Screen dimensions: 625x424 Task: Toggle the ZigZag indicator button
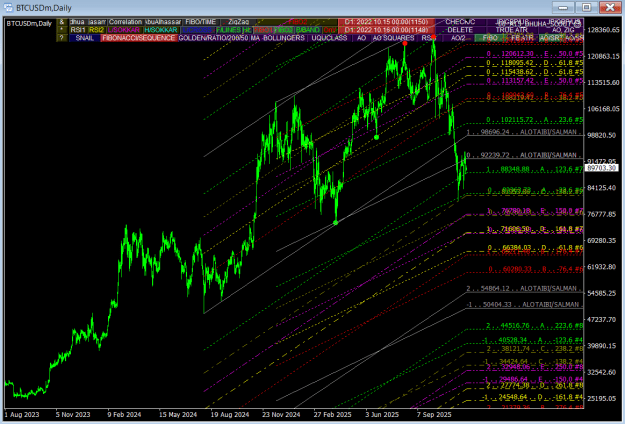pyautogui.click(x=239, y=22)
